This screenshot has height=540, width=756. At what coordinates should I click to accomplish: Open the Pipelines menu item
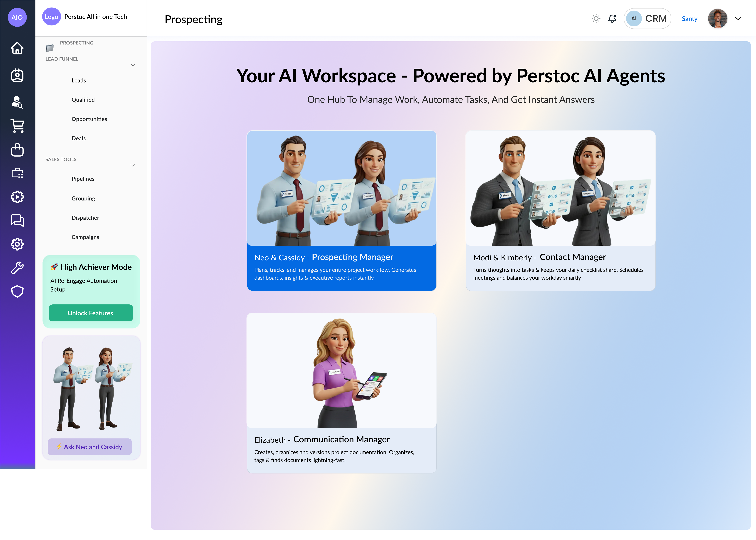[x=83, y=179]
